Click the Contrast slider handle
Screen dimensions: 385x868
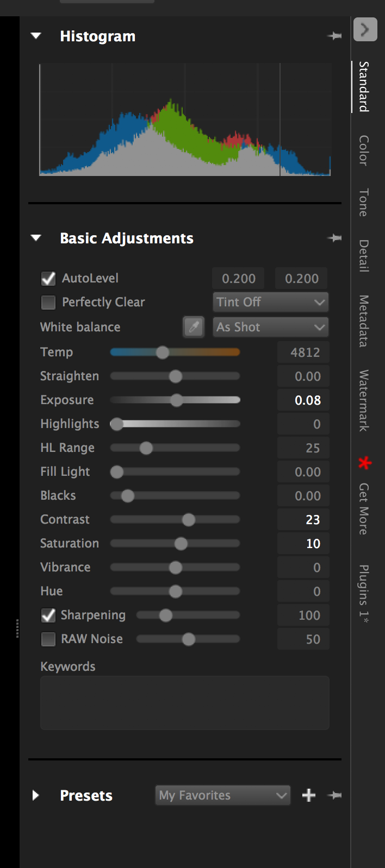(x=189, y=520)
